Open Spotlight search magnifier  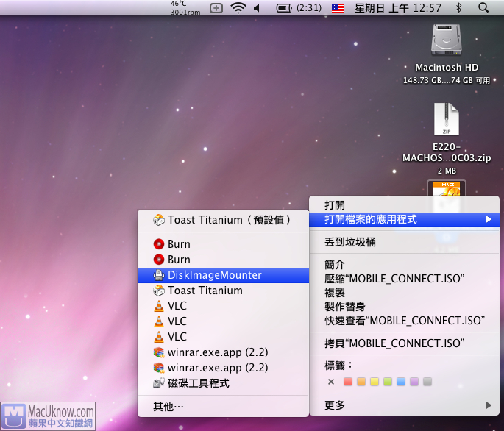tap(483, 7)
